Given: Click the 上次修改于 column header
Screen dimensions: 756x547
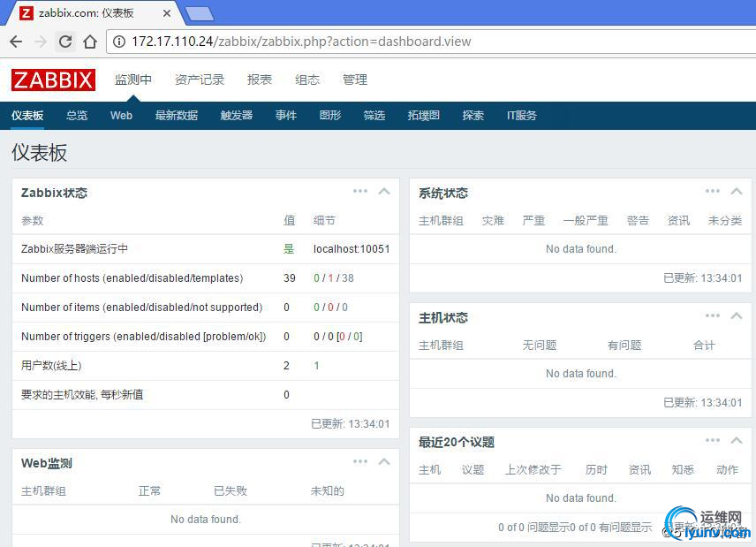Looking at the screenshot, I should pyautogui.click(x=533, y=470).
